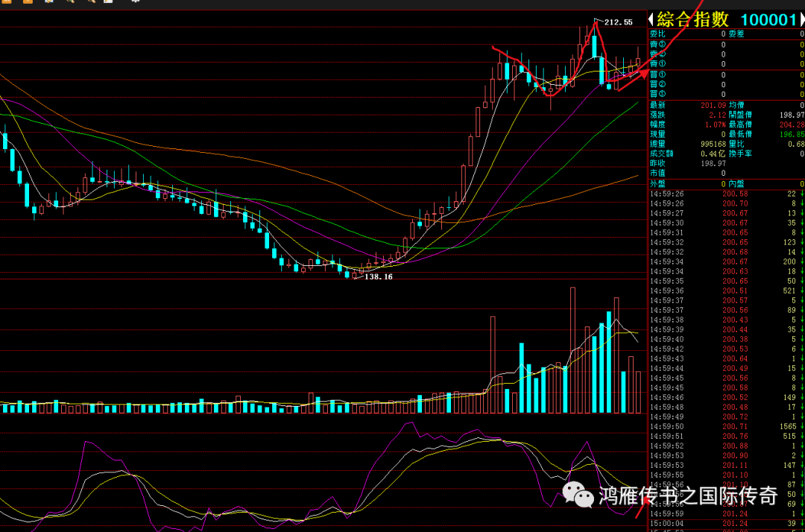Select the 內盤 column header
The height and width of the screenshot is (532, 805).
point(736,183)
